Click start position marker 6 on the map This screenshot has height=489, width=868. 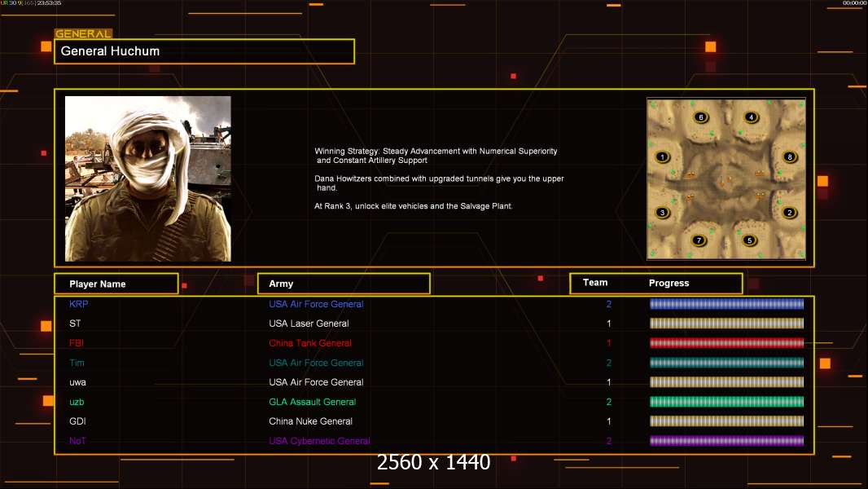point(701,117)
